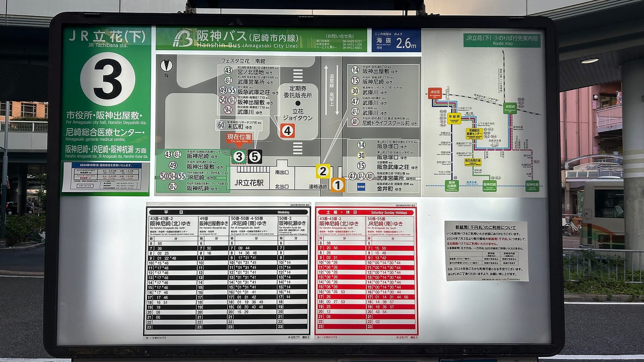The width and height of the screenshot is (644, 362).
Task: Click weekday column header '阪神杭瀬ゆき'
Action: point(293,223)
